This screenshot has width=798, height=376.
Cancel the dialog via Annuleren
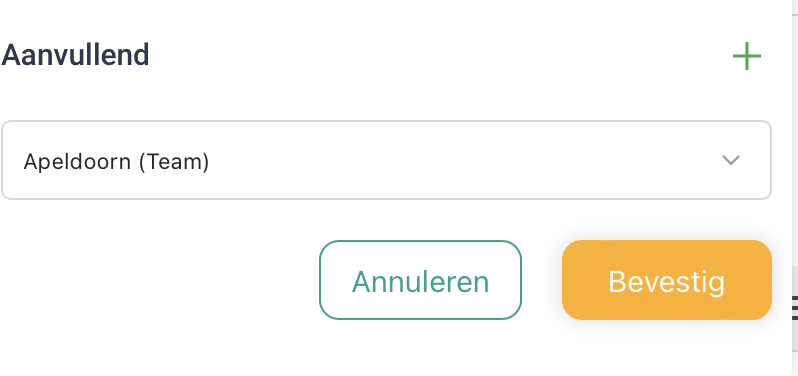pyautogui.click(x=420, y=280)
